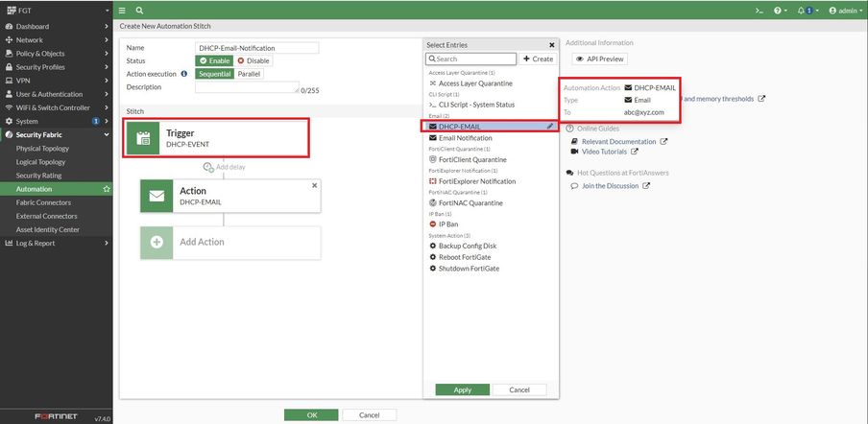Screen dimensions: 868x424
Task: Open the CLI console icon
Action: click(x=759, y=11)
